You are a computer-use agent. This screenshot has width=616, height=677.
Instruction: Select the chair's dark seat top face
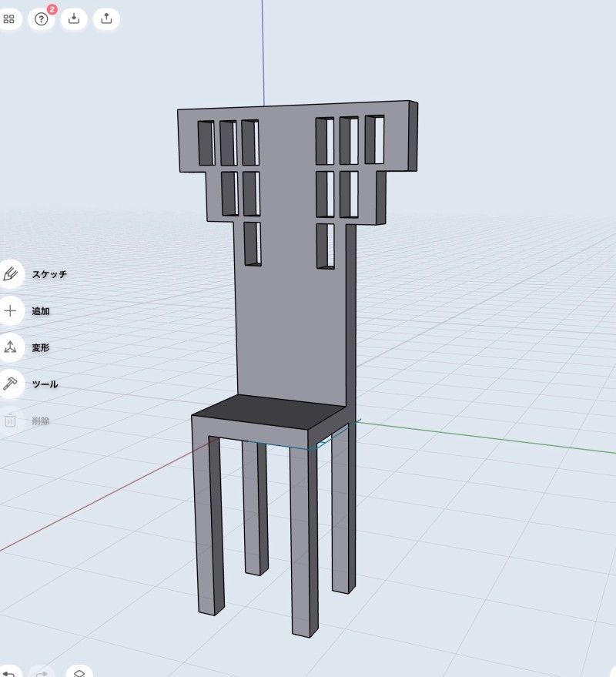[x=269, y=411]
